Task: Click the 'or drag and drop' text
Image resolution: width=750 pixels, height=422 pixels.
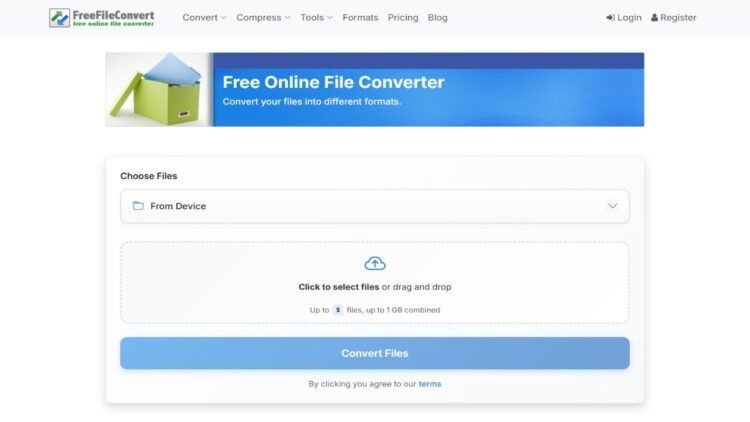Action: pos(416,287)
